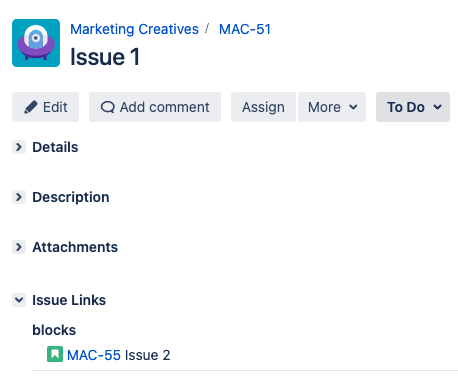
Task: Expand the Attachments section chevron
Action: pyautogui.click(x=19, y=247)
